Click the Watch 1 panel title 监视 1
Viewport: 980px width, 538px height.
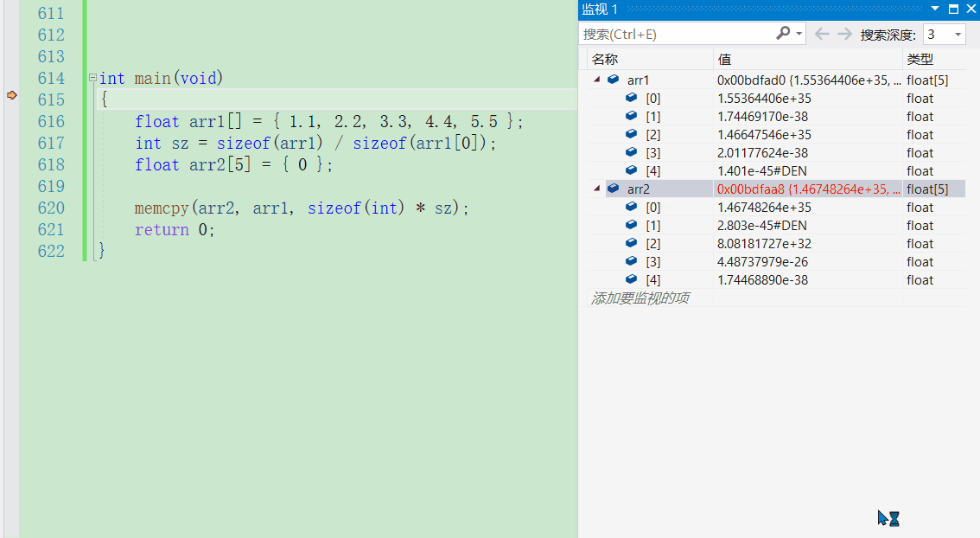(x=600, y=9)
